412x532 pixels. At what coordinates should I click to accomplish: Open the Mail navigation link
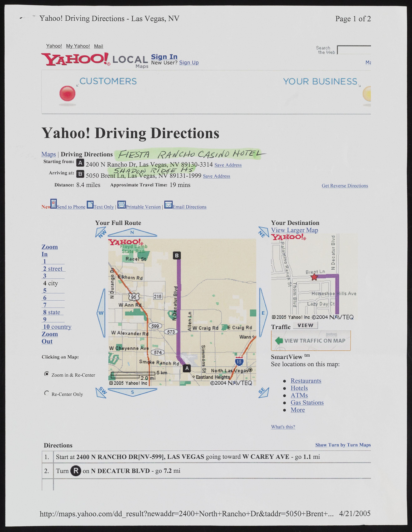pyautogui.click(x=99, y=46)
